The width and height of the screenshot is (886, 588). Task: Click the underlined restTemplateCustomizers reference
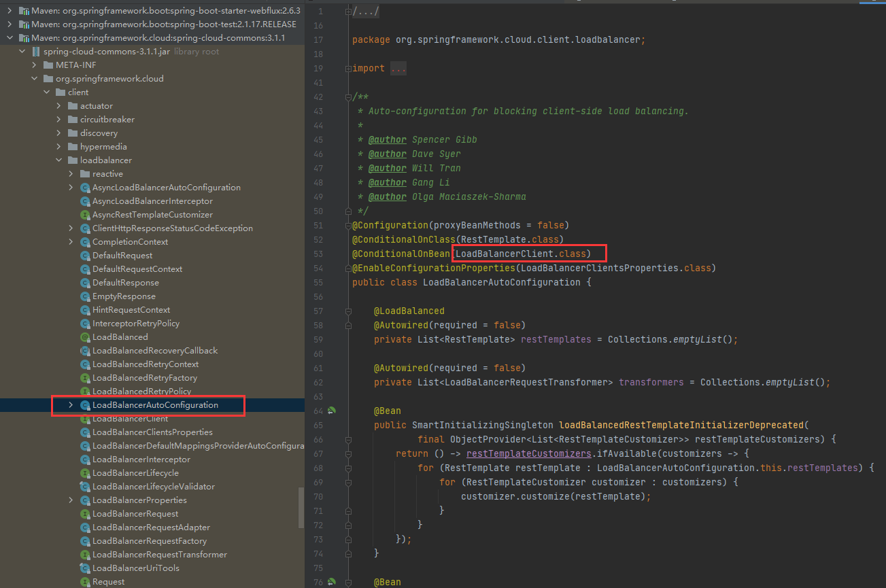[529, 453]
